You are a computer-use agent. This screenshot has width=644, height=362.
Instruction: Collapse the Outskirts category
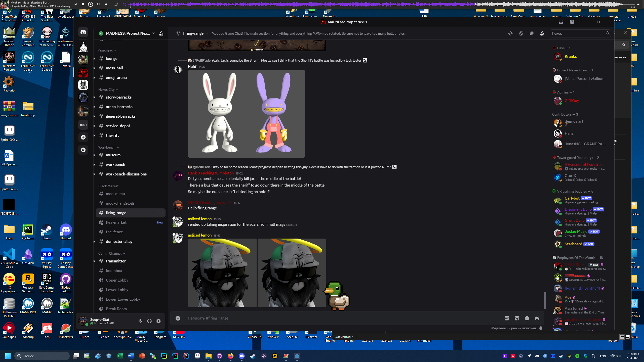pos(107,51)
